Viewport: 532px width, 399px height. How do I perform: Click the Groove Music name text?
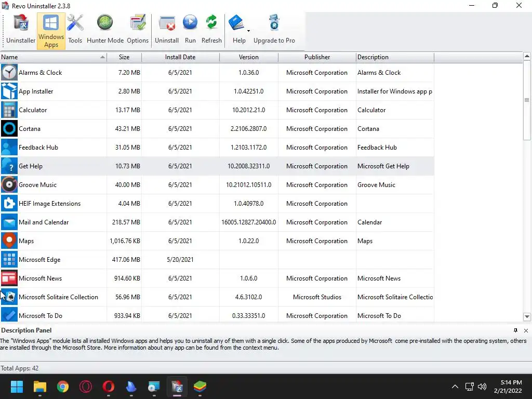click(x=37, y=184)
